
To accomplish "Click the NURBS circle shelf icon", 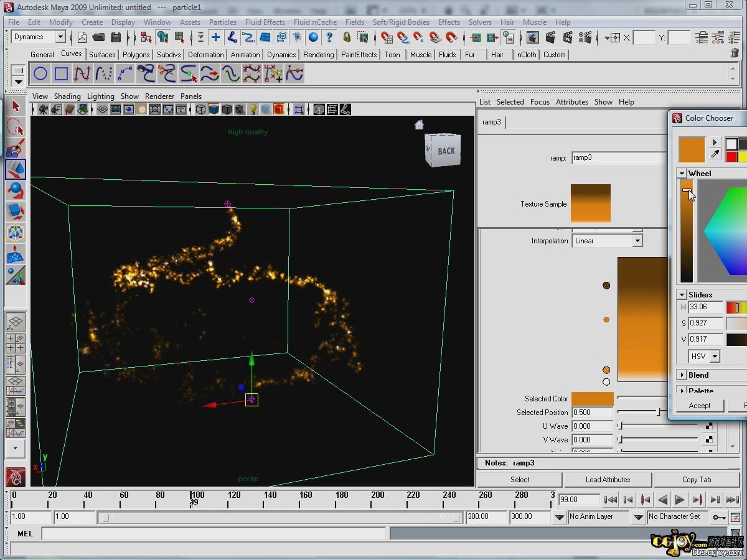I will click(x=40, y=74).
